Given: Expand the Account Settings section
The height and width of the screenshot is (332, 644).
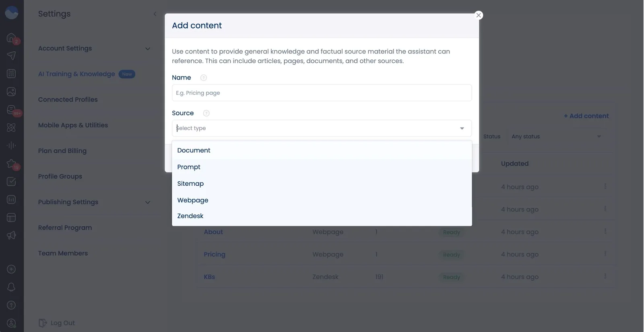Looking at the screenshot, I should coord(94,48).
